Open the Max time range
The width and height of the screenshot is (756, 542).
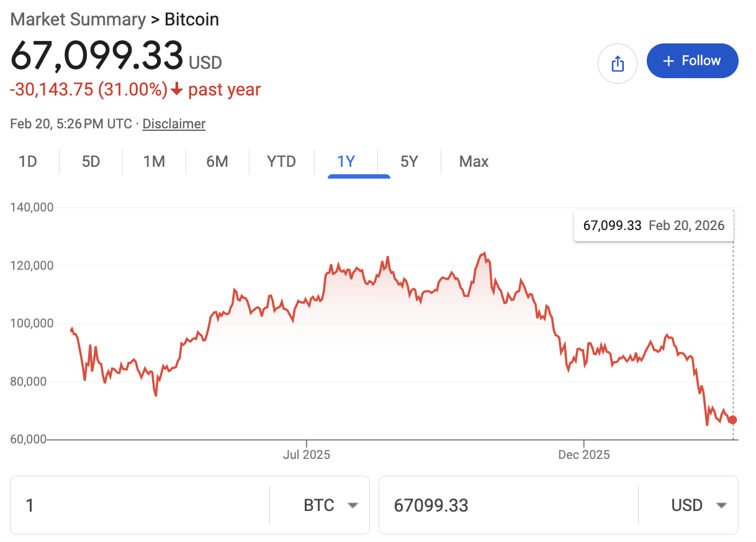474,162
